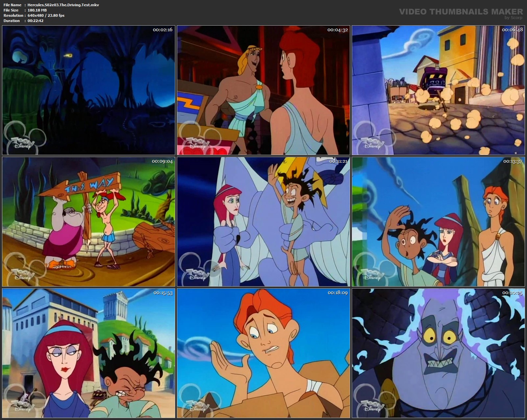527x420 pixels.
Task: Select the duration value 00:22:42
Action: [x=36, y=21]
